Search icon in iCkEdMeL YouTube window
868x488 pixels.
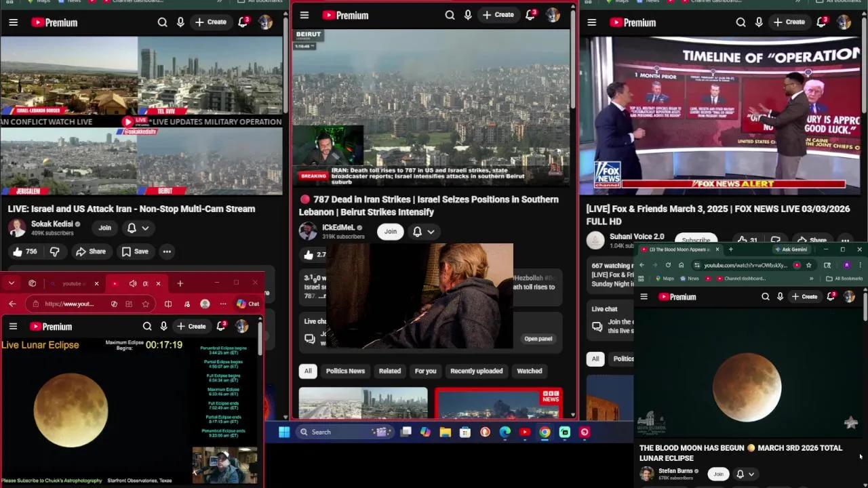450,15
